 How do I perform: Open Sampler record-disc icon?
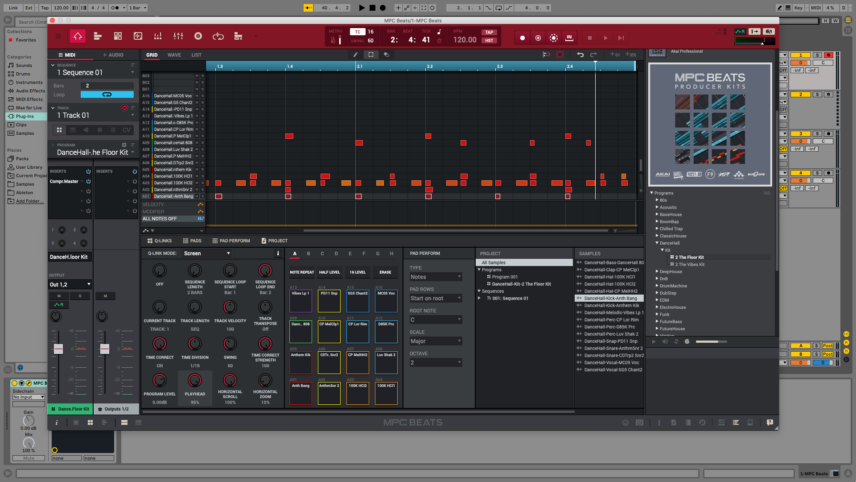coord(198,37)
